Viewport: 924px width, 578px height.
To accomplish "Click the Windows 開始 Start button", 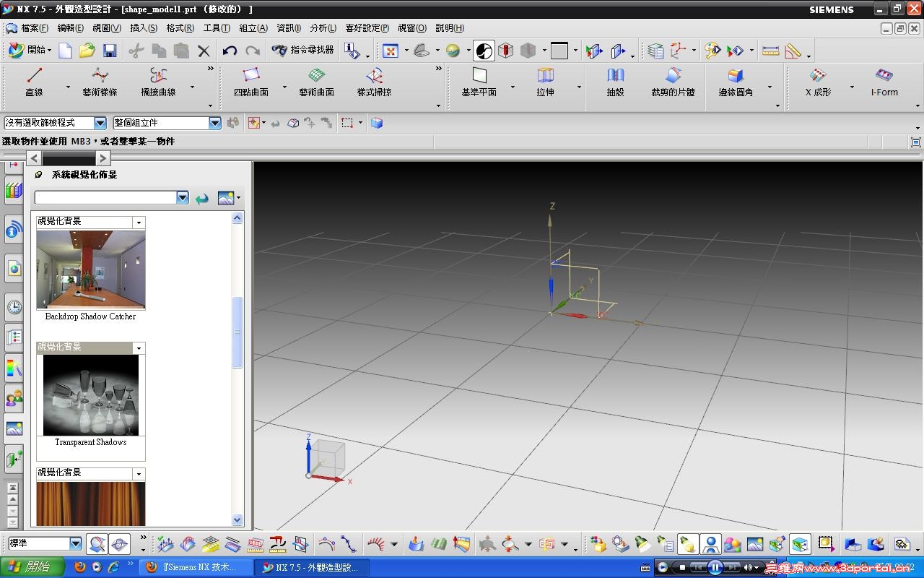I will click(29, 567).
